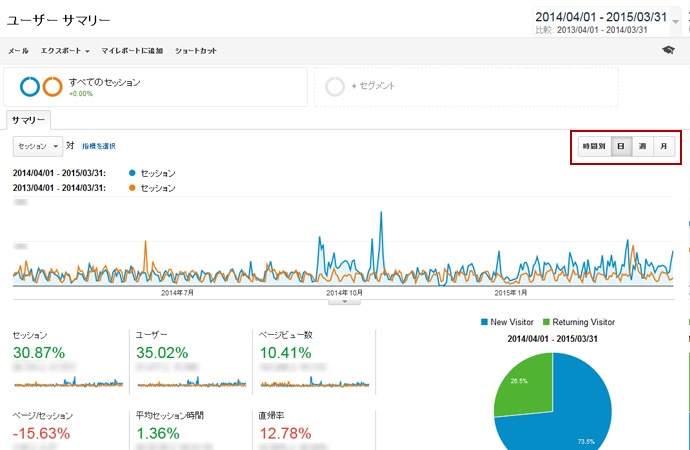Switch chart to 週 view
Viewport: 690px width, 450px height.
pos(642,146)
